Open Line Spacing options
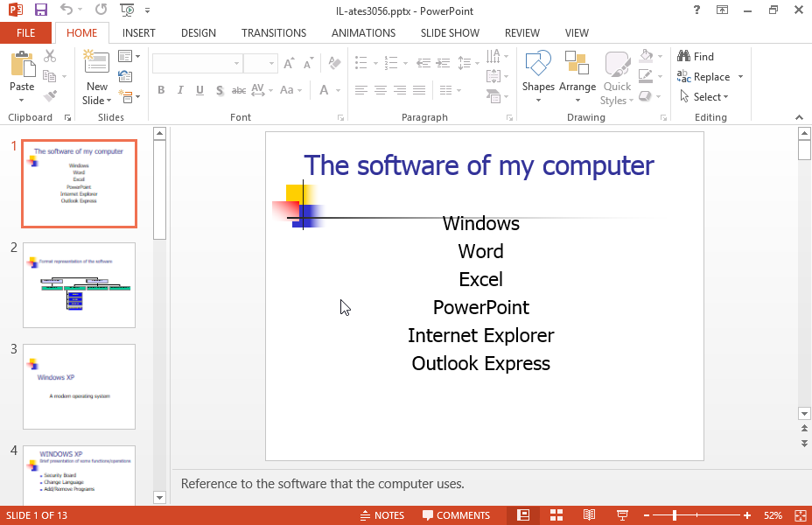This screenshot has height=525, width=812. (x=467, y=63)
